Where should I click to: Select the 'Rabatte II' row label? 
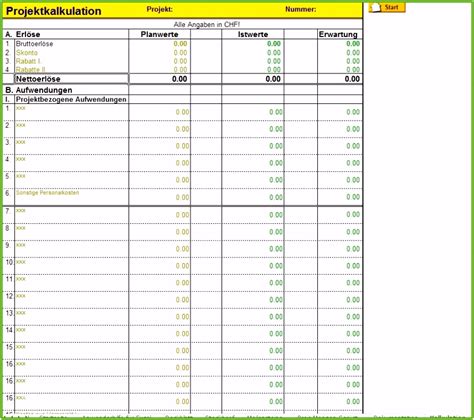[x=30, y=70]
